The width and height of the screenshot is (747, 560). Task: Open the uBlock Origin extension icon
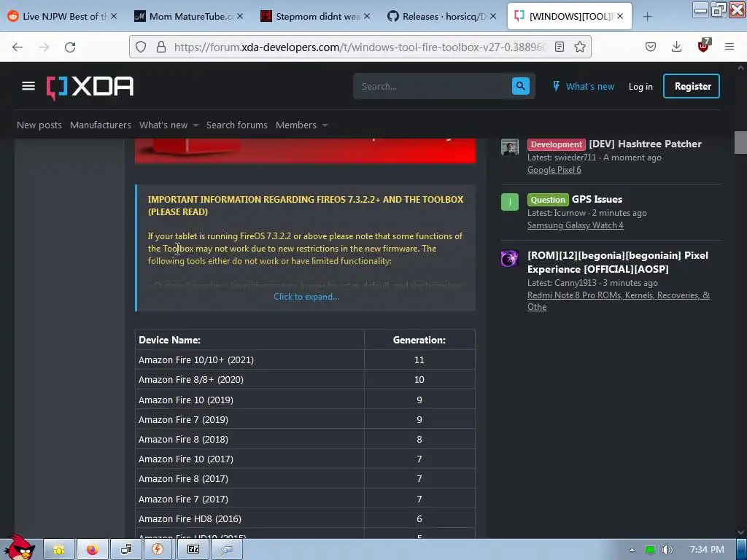tap(704, 46)
